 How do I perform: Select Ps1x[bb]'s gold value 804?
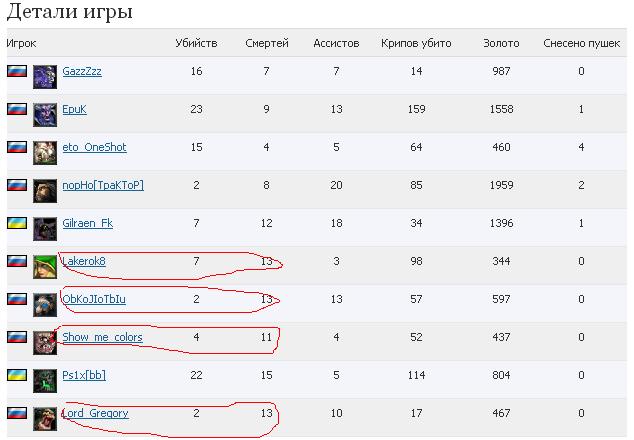pyautogui.click(x=501, y=375)
